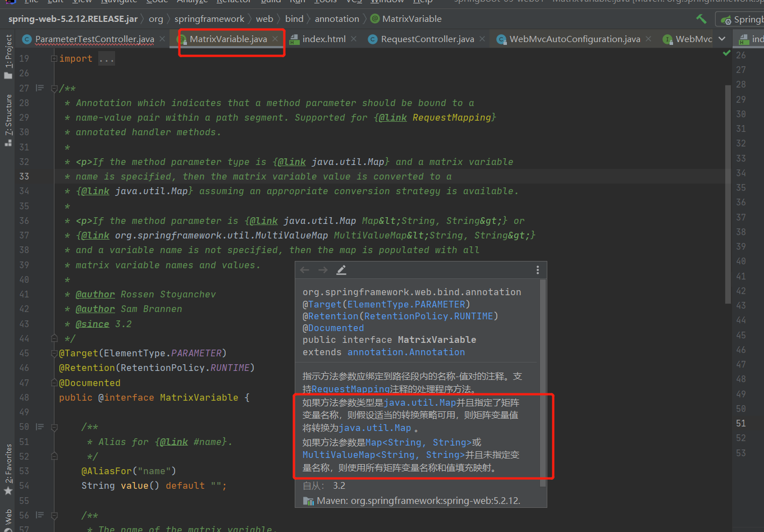The width and height of the screenshot is (764, 532).
Task: Collapse the Javadoc starting at line 56
Action: pos(54,515)
